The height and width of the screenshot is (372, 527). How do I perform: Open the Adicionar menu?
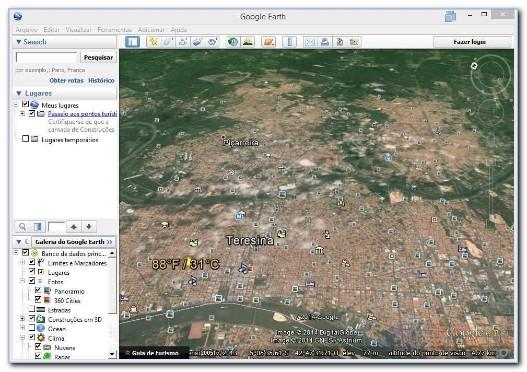(x=151, y=30)
